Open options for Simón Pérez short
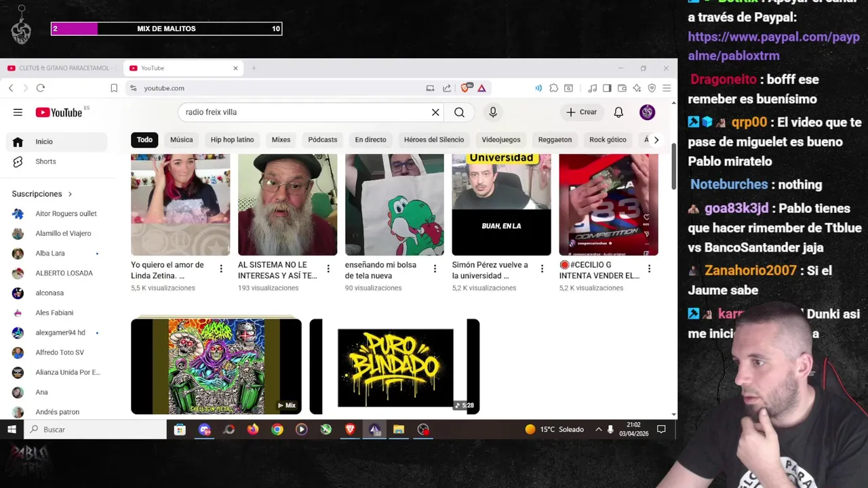Image resolution: width=868 pixels, height=488 pixels. [x=542, y=269]
